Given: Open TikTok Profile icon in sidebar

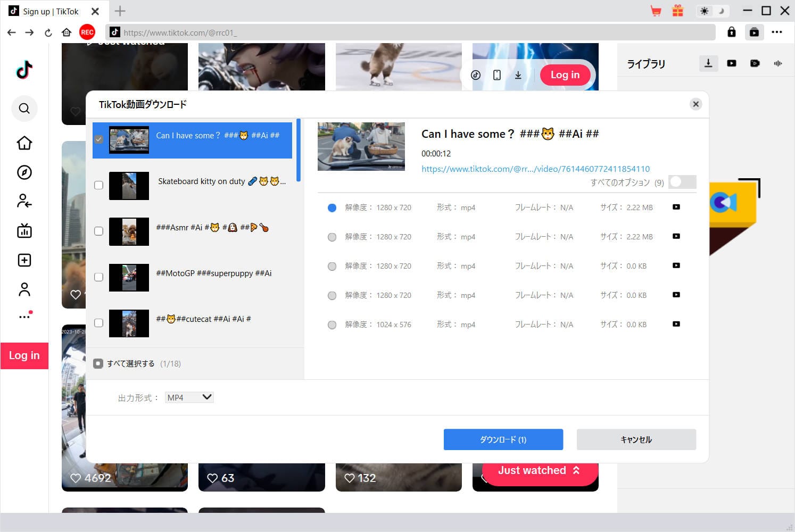Looking at the screenshot, I should click(x=24, y=289).
